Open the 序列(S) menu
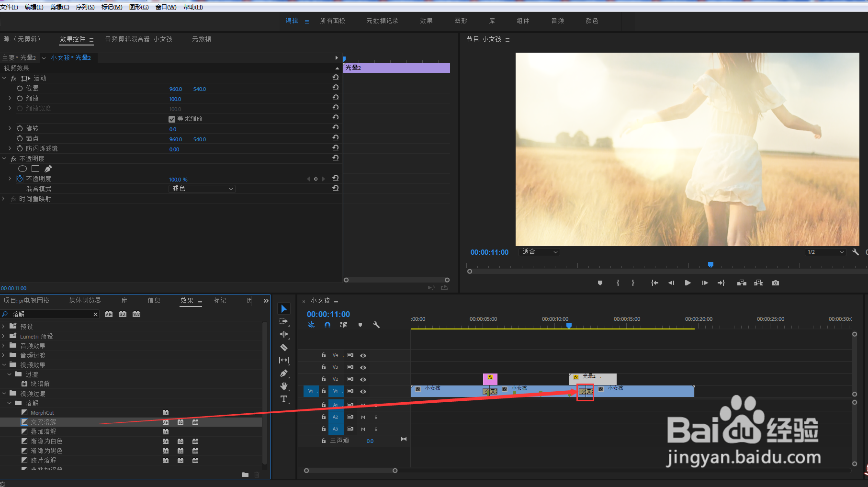Viewport: 868px width, 487px height. point(85,7)
